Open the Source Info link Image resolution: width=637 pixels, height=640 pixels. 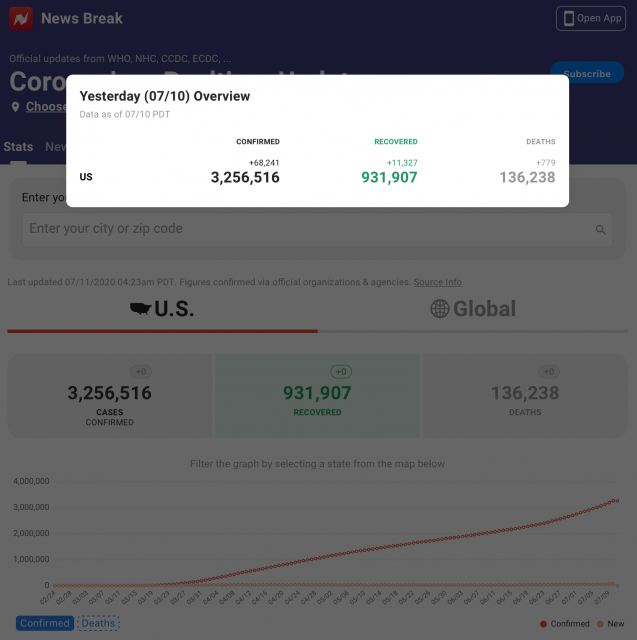click(437, 283)
